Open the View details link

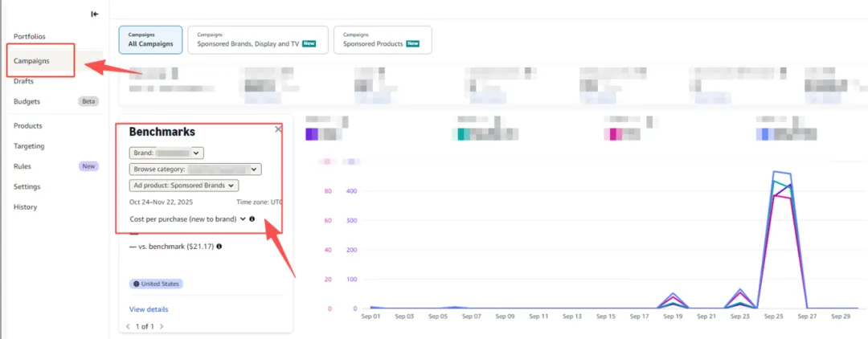pos(149,310)
